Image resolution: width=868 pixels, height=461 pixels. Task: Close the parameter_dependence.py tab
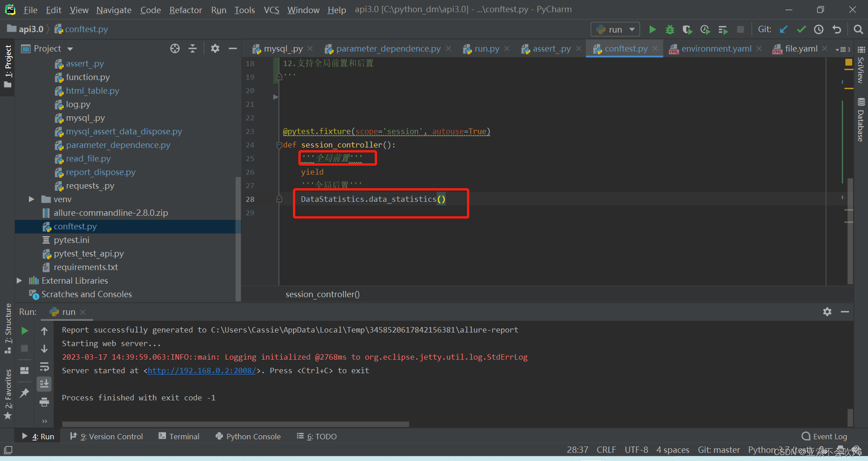448,48
